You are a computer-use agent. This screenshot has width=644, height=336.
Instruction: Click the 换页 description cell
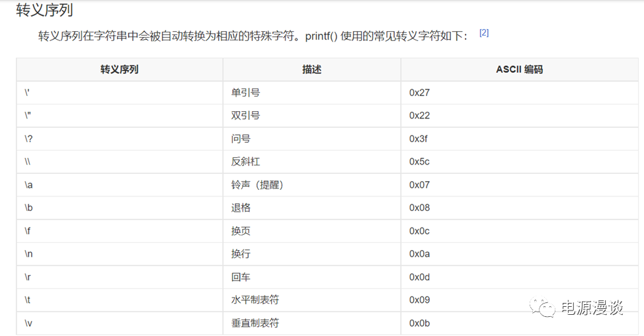(241, 231)
